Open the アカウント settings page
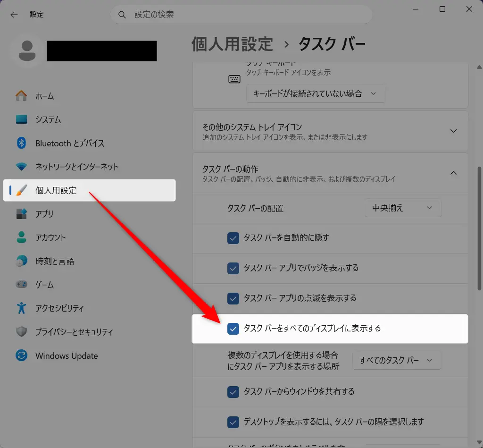Viewport: 483px width, 448px height. (x=50, y=237)
